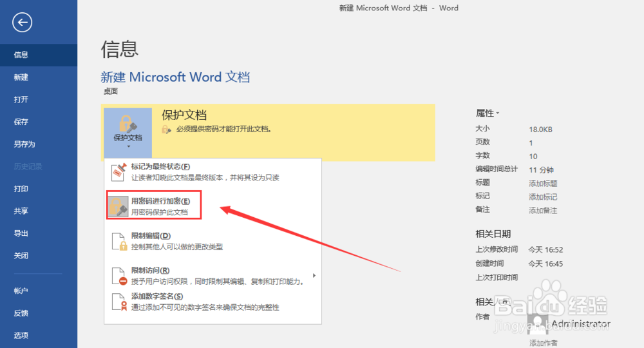Image resolution: width=644 pixels, height=348 pixels.
Task: Open the Protect Document (保护文档) button
Action: coord(128,133)
